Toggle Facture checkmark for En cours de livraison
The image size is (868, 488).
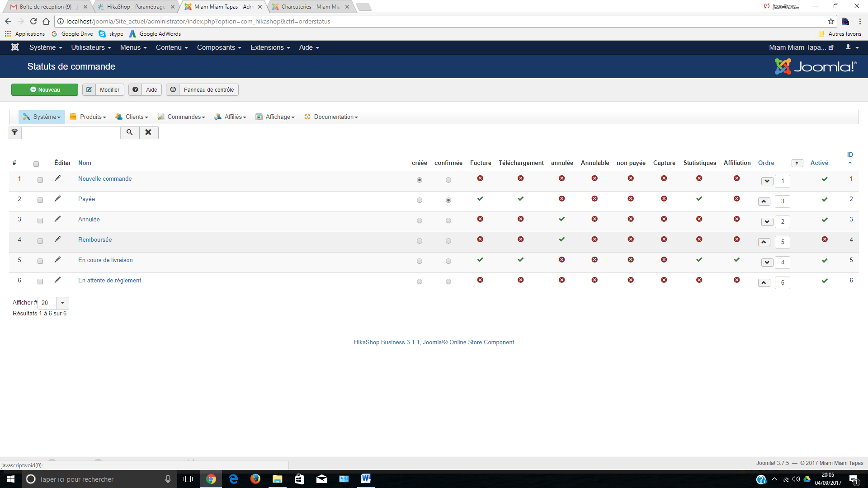[x=480, y=260]
